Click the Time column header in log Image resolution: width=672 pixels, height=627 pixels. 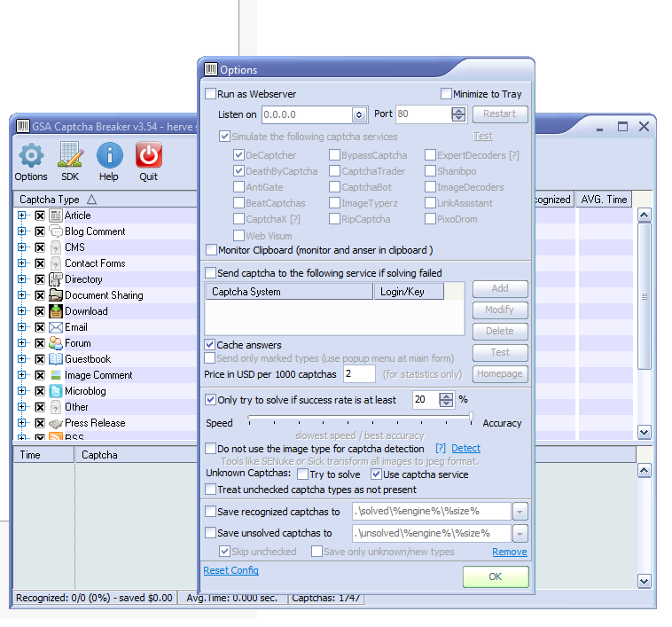point(43,455)
